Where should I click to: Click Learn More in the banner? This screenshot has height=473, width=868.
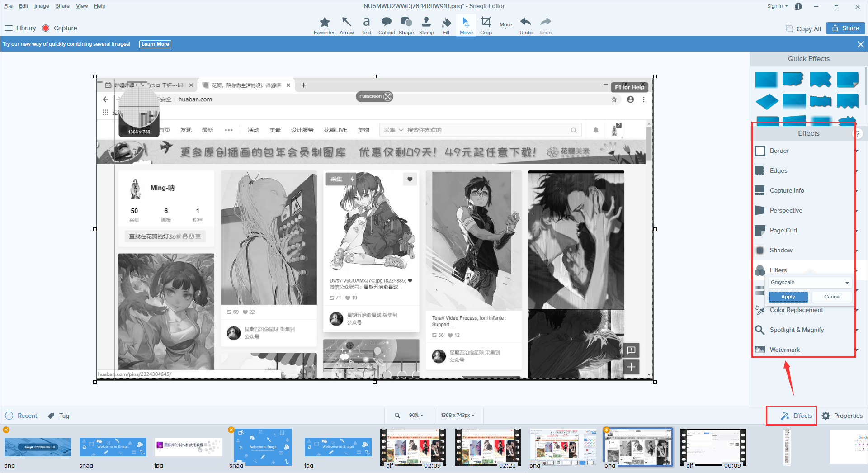[155, 44]
